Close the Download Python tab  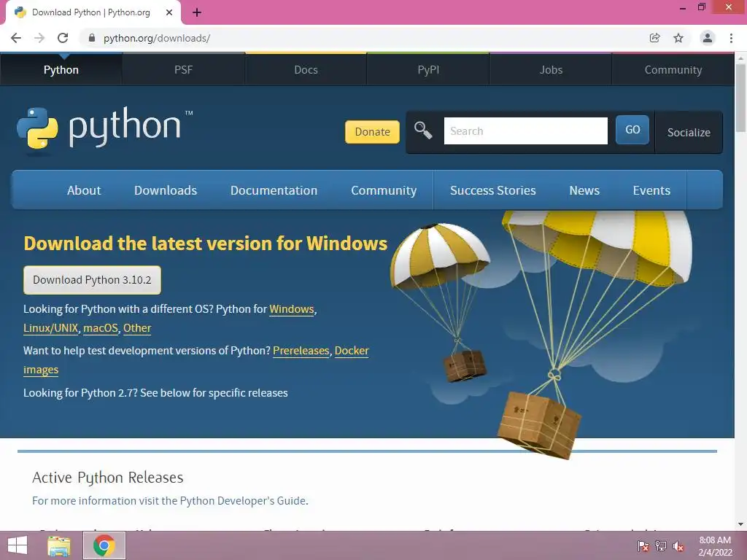point(169,12)
